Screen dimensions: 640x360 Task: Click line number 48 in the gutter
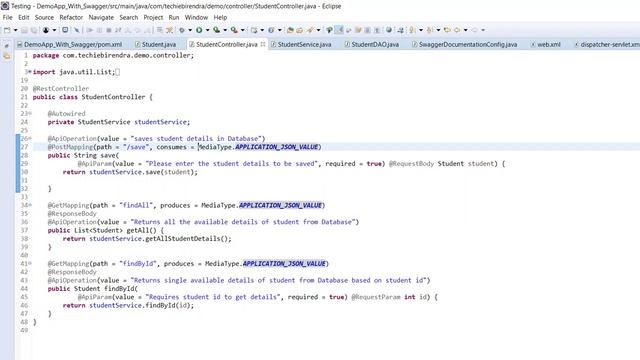[x=24, y=322]
